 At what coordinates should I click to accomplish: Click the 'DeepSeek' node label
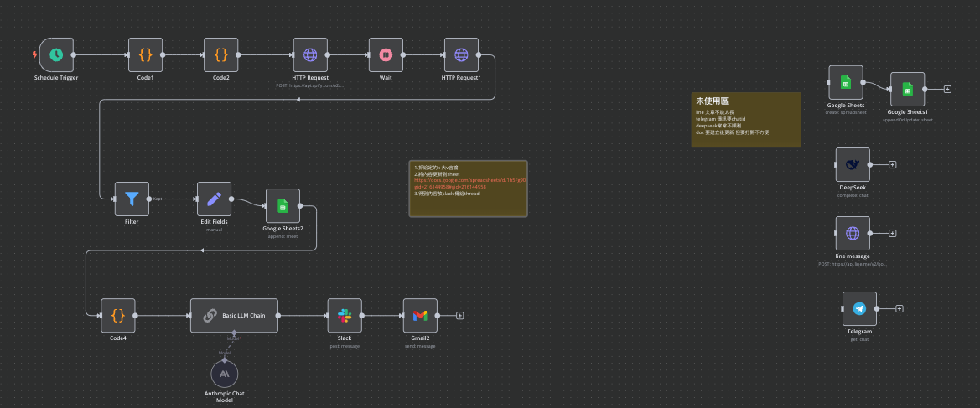pos(853,188)
